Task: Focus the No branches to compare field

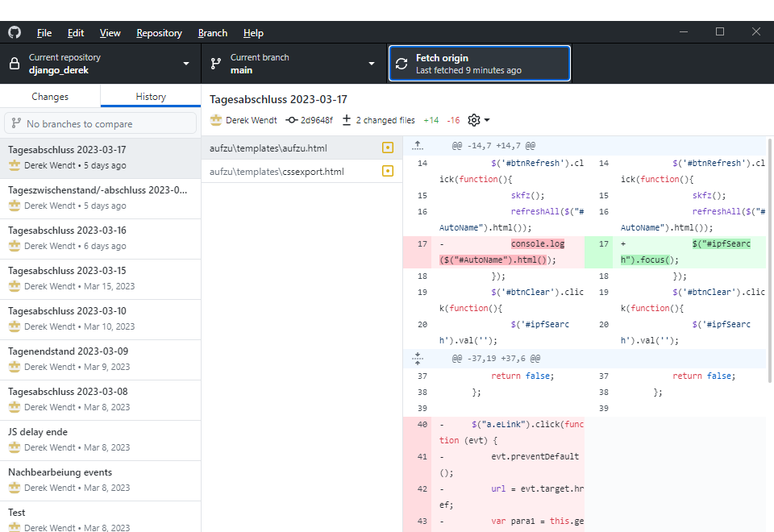Action: [100, 123]
